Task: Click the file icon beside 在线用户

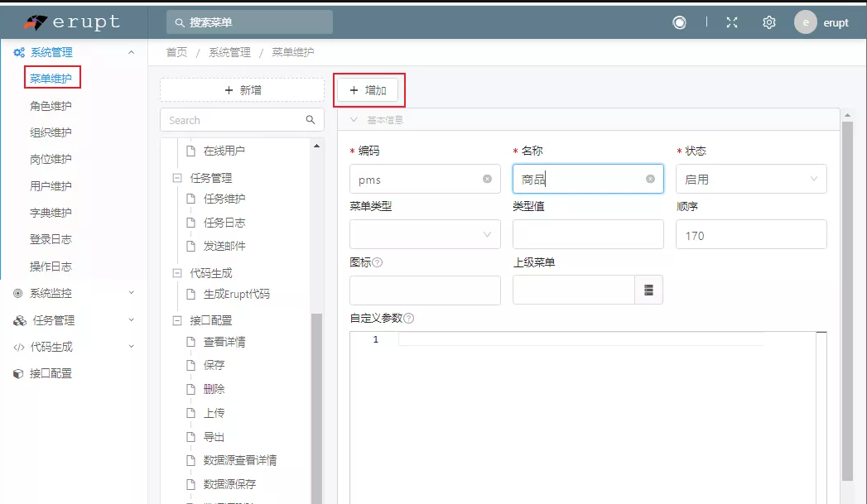Action: (x=190, y=151)
